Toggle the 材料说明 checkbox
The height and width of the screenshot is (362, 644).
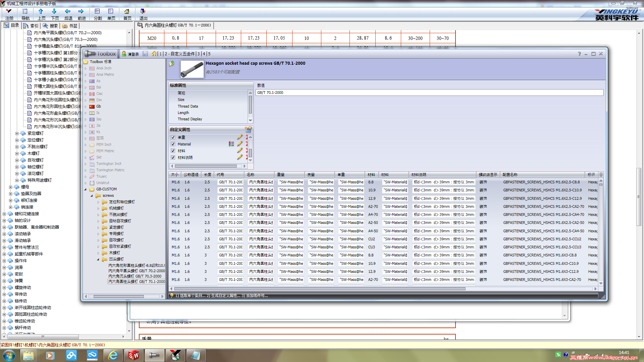[173, 158]
